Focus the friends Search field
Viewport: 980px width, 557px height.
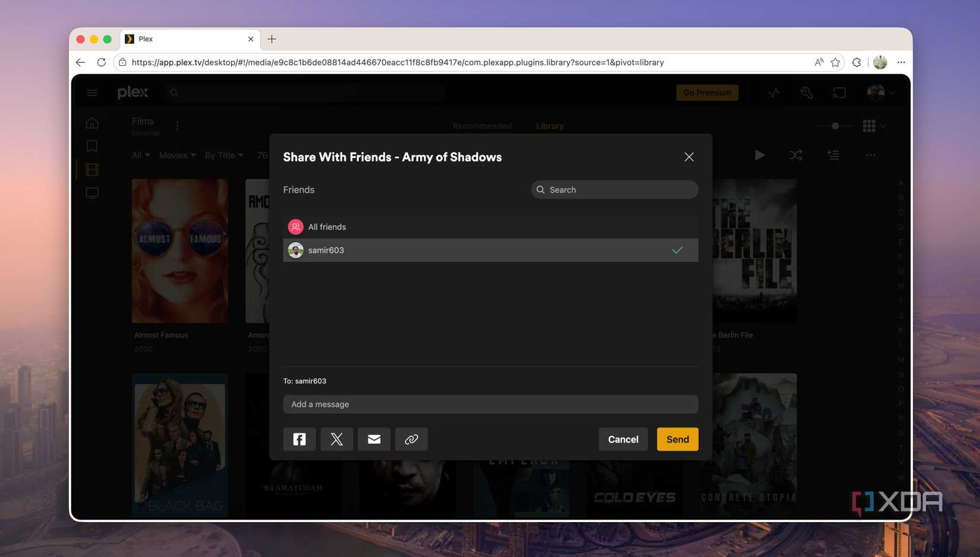click(615, 189)
